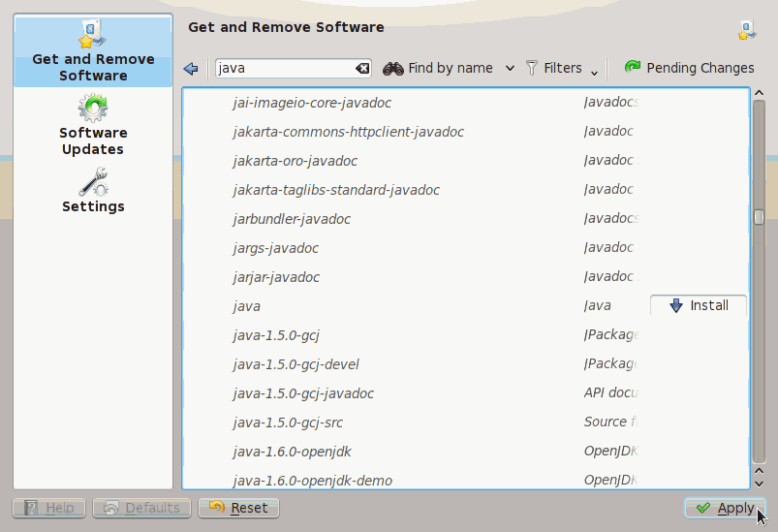Screen dimensions: 778x532
Task: Open the search mode dropdown arrow
Action: point(510,69)
